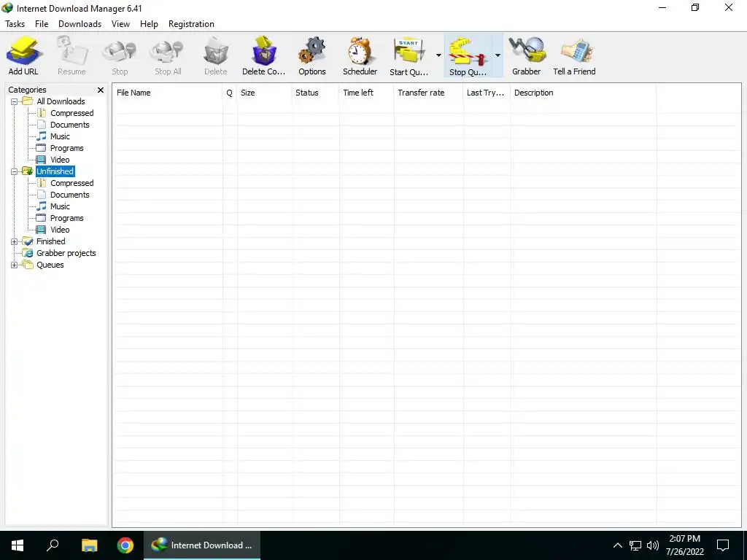This screenshot has height=560, width=747.
Task: Select Video under Unfinished
Action: [x=60, y=230]
